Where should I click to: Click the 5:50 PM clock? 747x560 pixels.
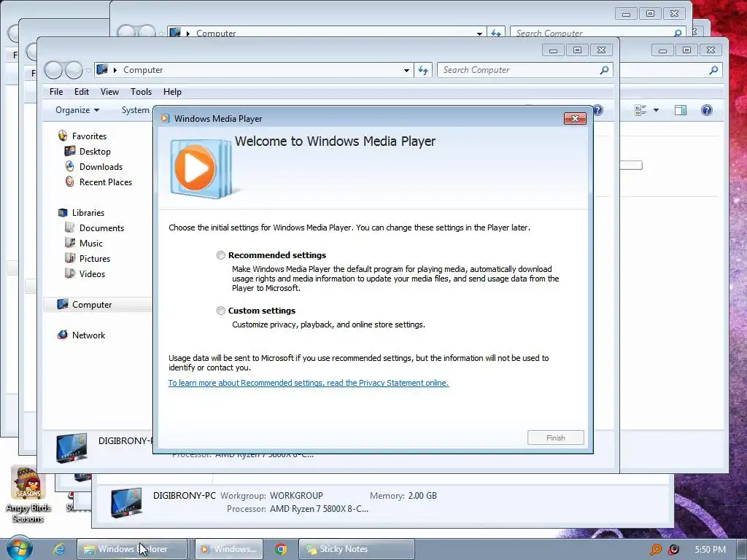coord(710,550)
